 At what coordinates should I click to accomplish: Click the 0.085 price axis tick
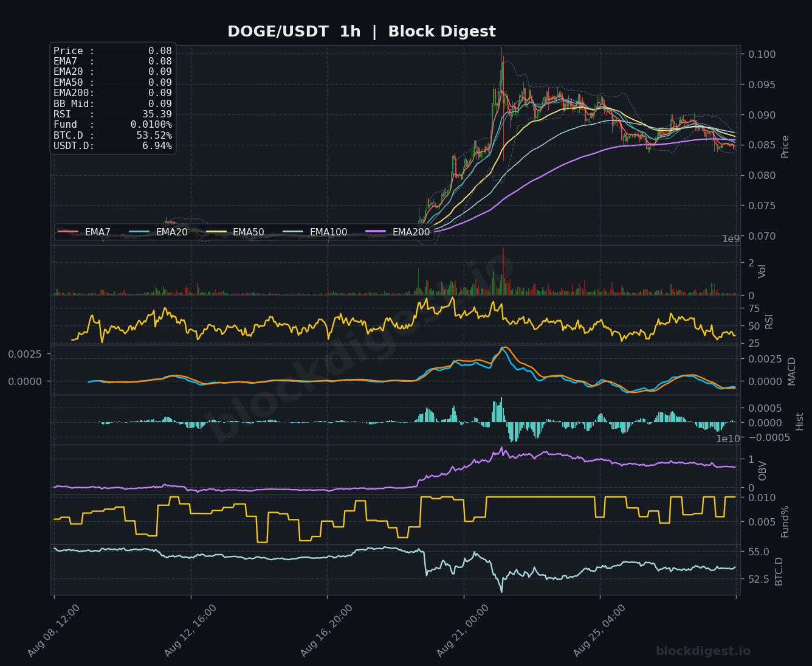(762, 145)
